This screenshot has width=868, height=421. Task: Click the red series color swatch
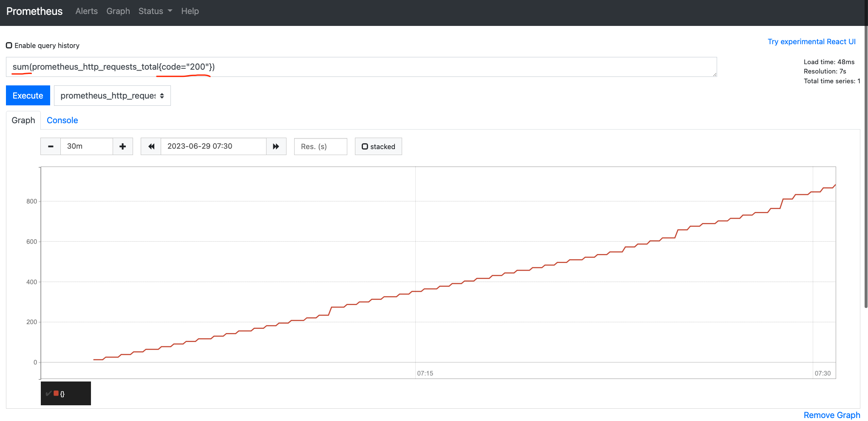click(x=56, y=393)
